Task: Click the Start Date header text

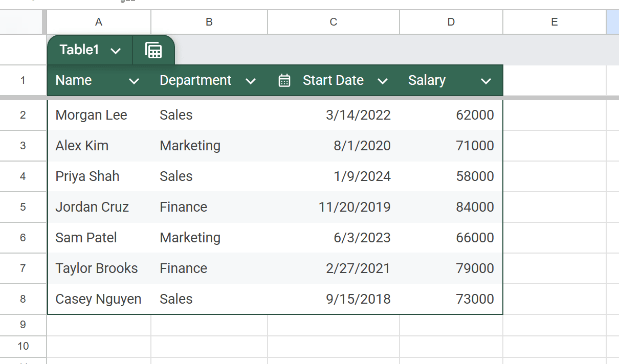Action: pyautogui.click(x=333, y=80)
